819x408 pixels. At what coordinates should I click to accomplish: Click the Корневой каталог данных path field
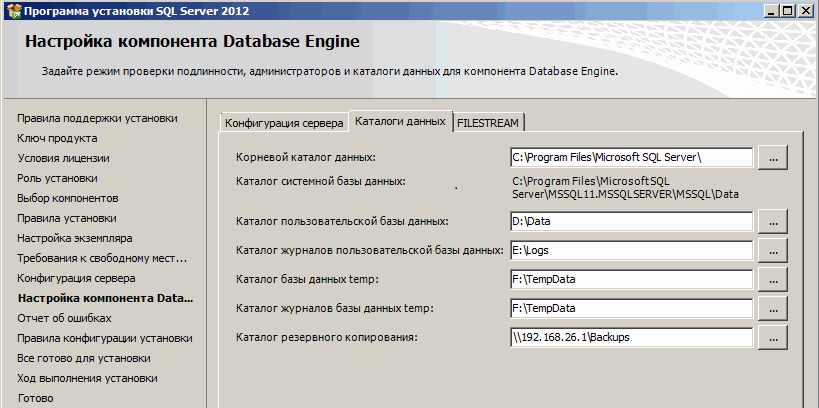click(632, 158)
